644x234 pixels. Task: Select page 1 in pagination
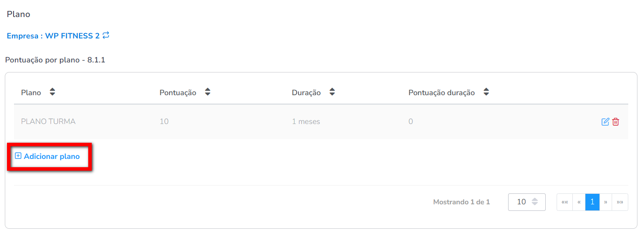592,202
